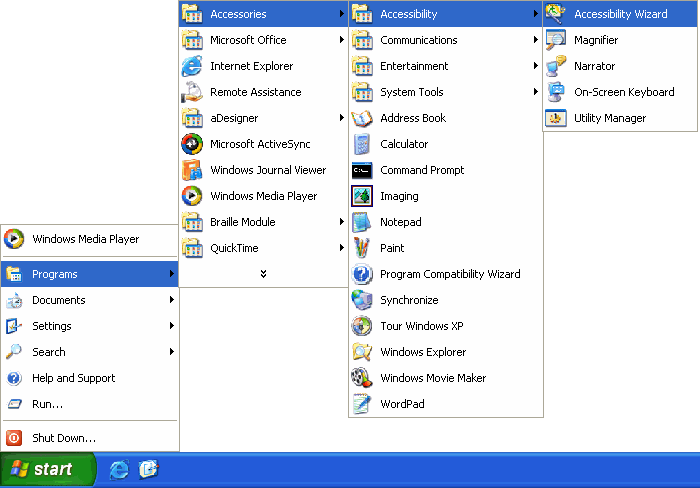Click the Run icon in Start menu
The height and width of the screenshot is (488, 700).
tap(14, 404)
